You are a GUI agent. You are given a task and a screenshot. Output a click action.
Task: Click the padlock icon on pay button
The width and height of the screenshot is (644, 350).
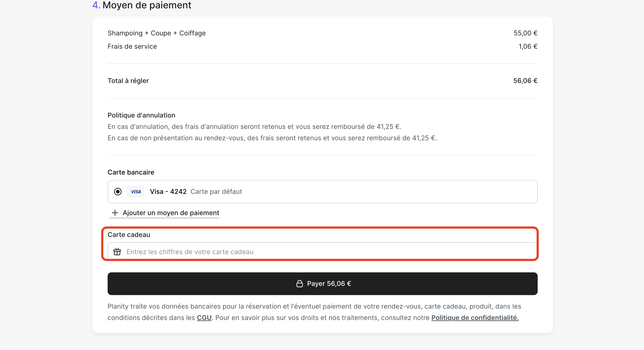pyautogui.click(x=299, y=284)
